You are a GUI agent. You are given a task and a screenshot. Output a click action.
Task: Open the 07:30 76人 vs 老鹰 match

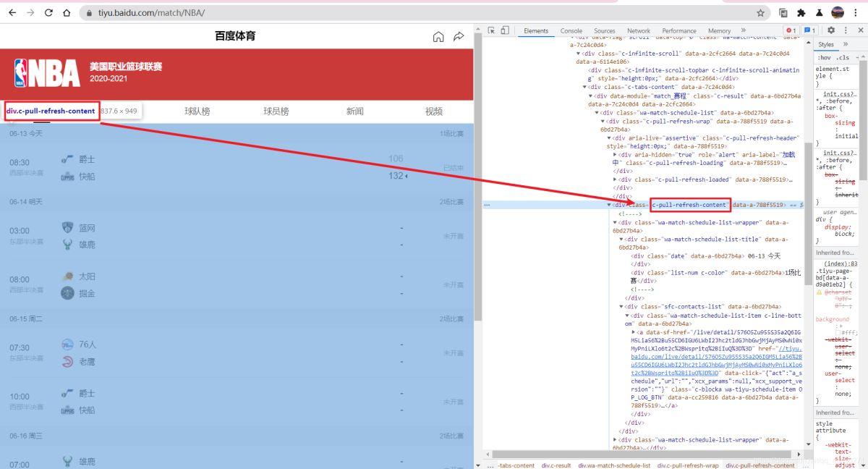(x=237, y=353)
